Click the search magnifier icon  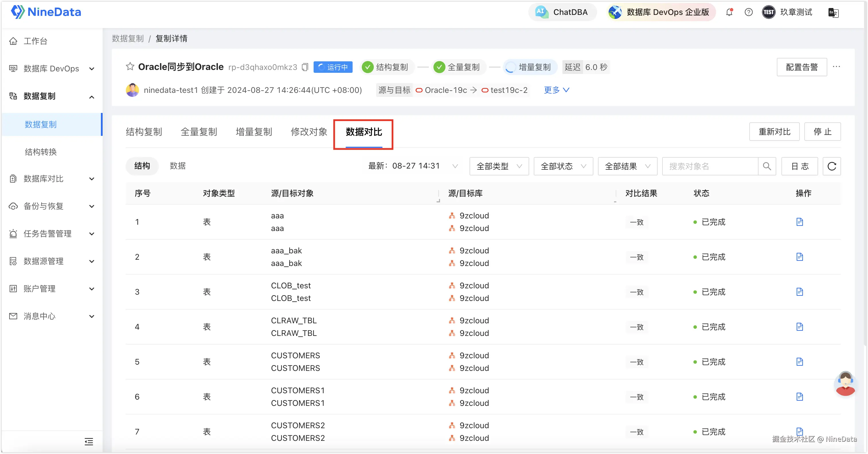coord(767,166)
